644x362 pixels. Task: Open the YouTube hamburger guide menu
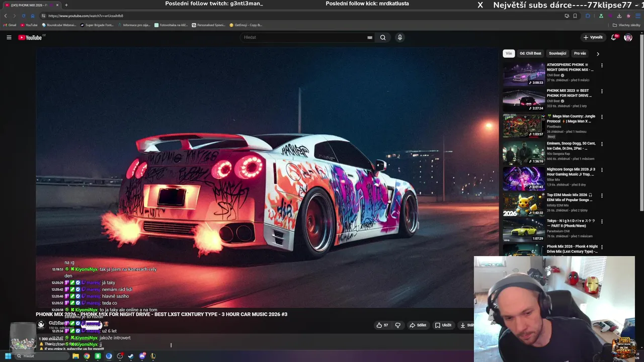coord(9,37)
